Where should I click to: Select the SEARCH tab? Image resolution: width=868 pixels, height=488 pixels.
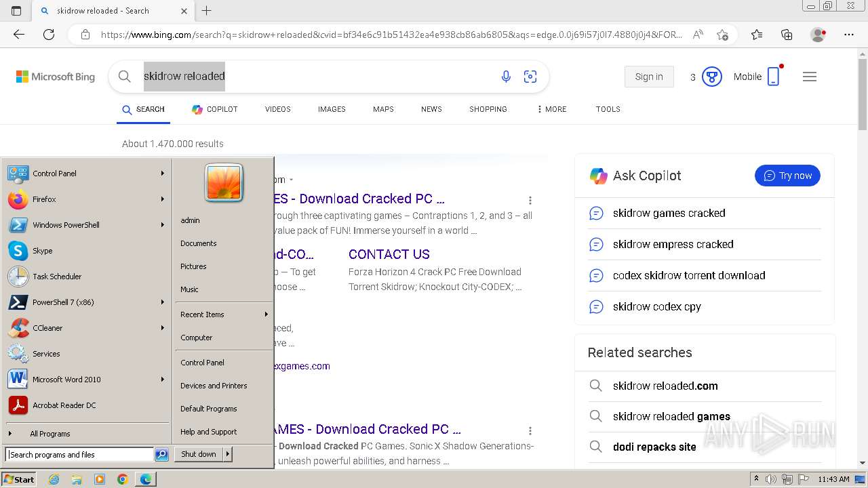click(143, 109)
